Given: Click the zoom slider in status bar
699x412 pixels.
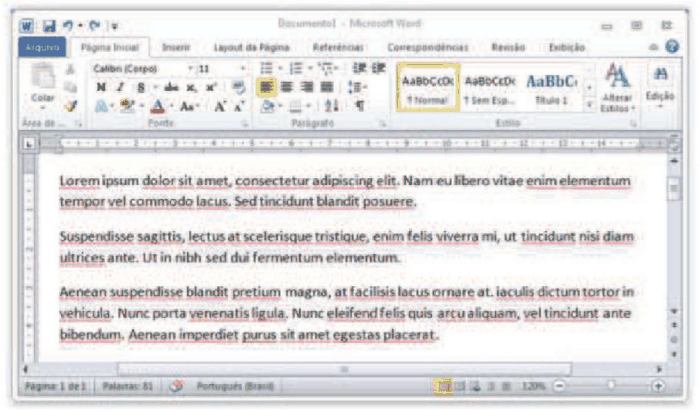Looking at the screenshot, I should (x=610, y=385).
